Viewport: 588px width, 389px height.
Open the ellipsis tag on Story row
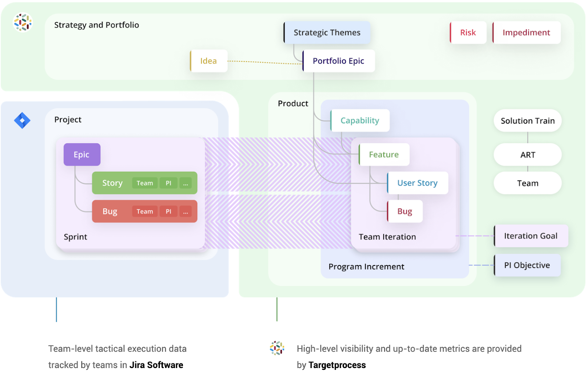click(x=186, y=183)
